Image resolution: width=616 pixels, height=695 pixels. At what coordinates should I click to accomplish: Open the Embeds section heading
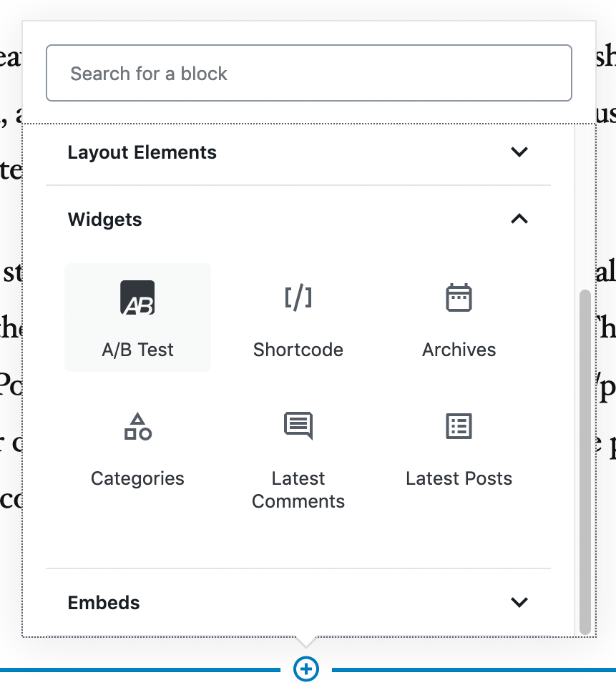click(x=104, y=603)
